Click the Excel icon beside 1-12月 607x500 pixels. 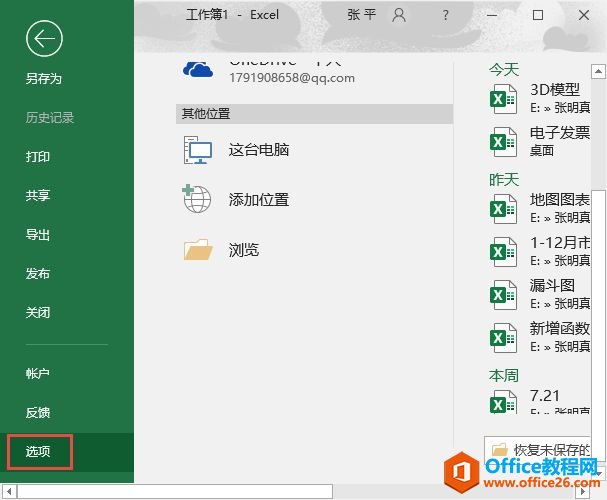click(503, 252)
